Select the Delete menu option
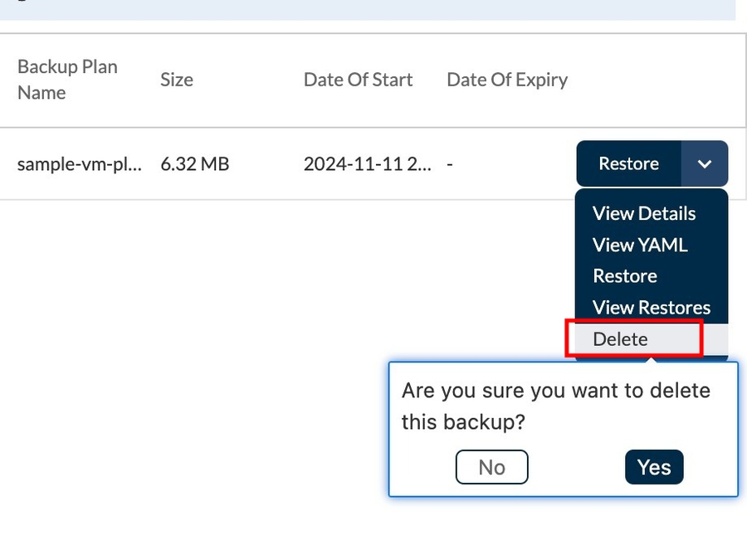 coord(621,339)
